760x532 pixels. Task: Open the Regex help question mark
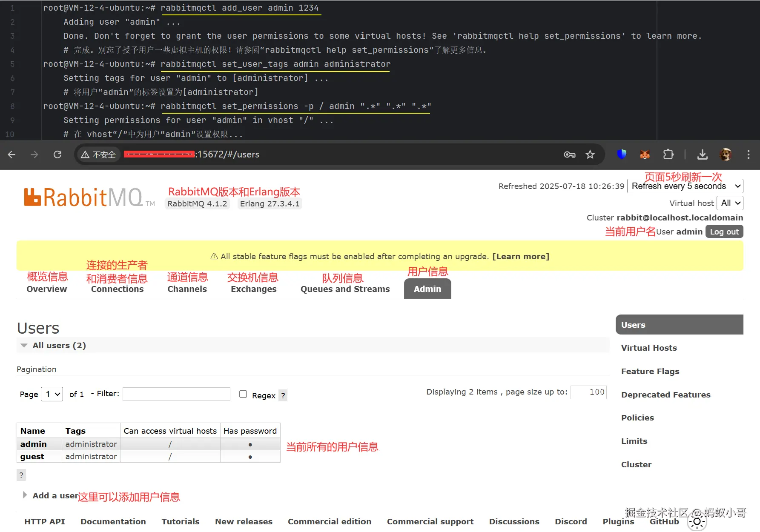[x=283, y=395]
